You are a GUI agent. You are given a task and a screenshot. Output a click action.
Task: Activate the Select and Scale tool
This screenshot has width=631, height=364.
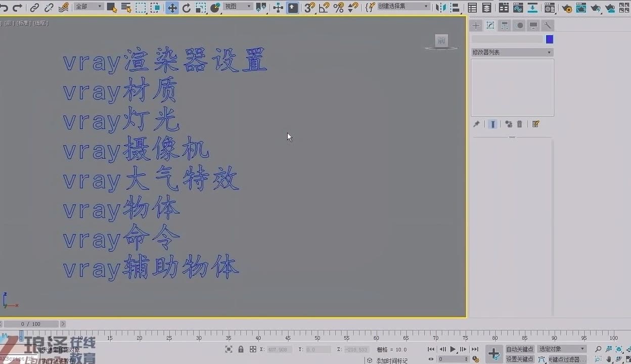pyautogui.click(x=201, y=8)
